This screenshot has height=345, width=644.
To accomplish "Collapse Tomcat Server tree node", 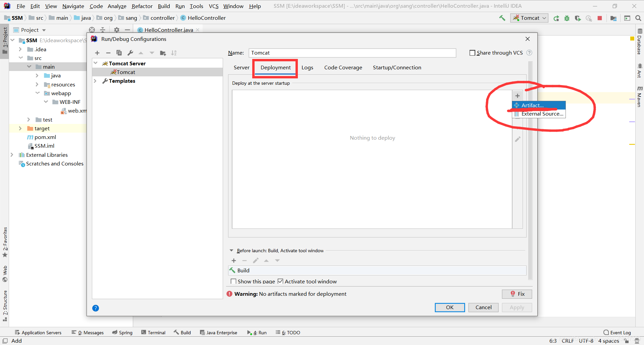I will 96,63.
